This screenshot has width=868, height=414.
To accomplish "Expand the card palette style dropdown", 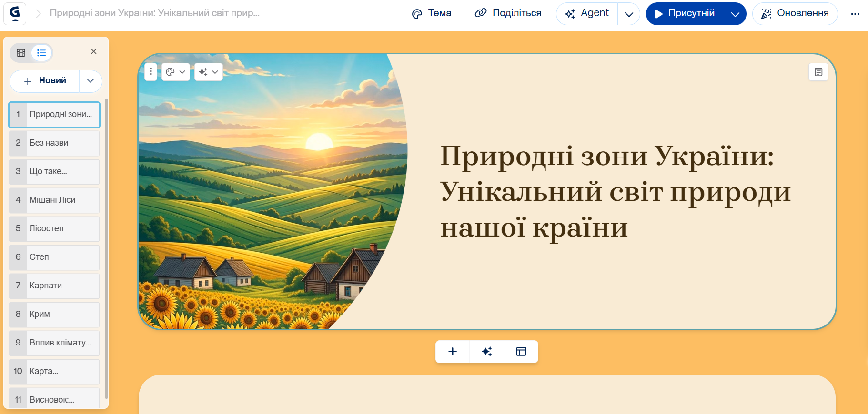I will tap(176, 72).
